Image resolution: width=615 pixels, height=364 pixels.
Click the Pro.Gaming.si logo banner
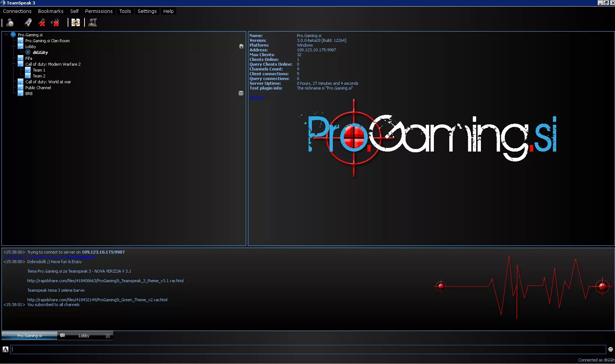(428, 138)
